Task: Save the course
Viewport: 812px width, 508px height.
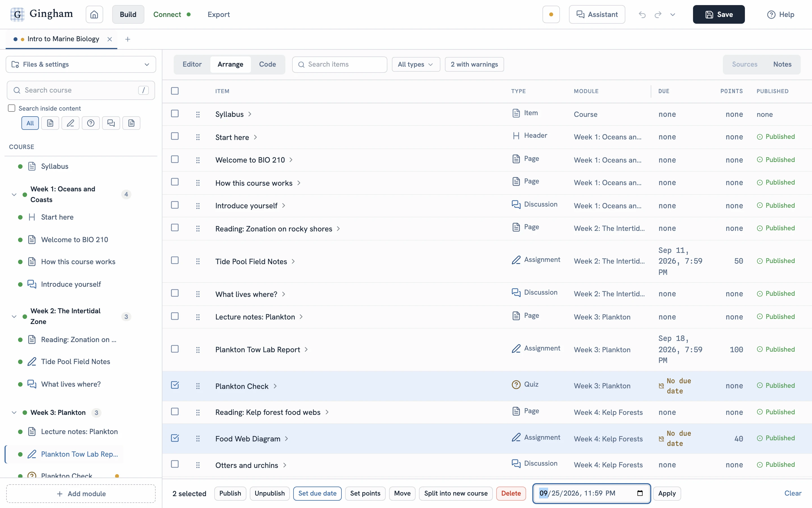Action: click(718, 14)
